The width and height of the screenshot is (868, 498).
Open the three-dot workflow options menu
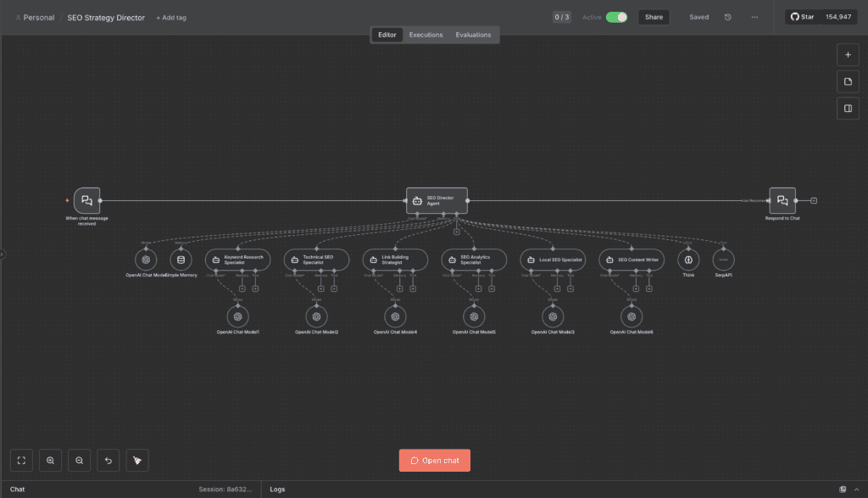click(x=754, y=17)
